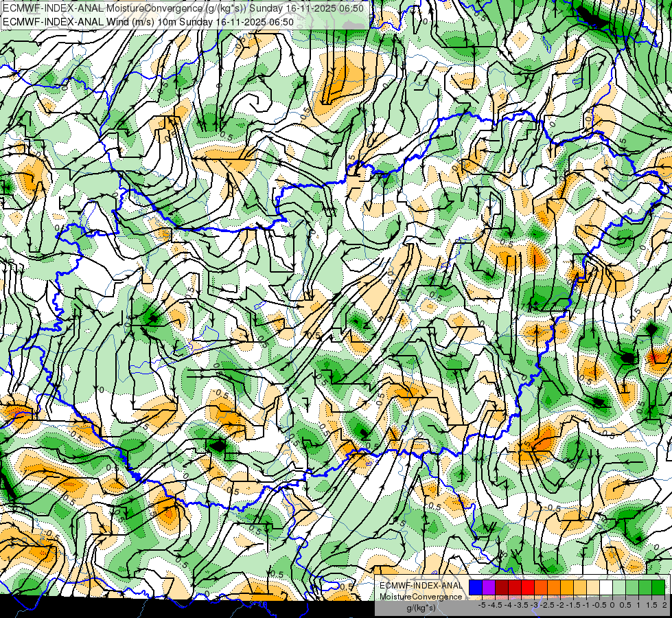Click the 2 legend tick value
The height and width of the screenshot is (618, 672).
(x=664, y=605)
